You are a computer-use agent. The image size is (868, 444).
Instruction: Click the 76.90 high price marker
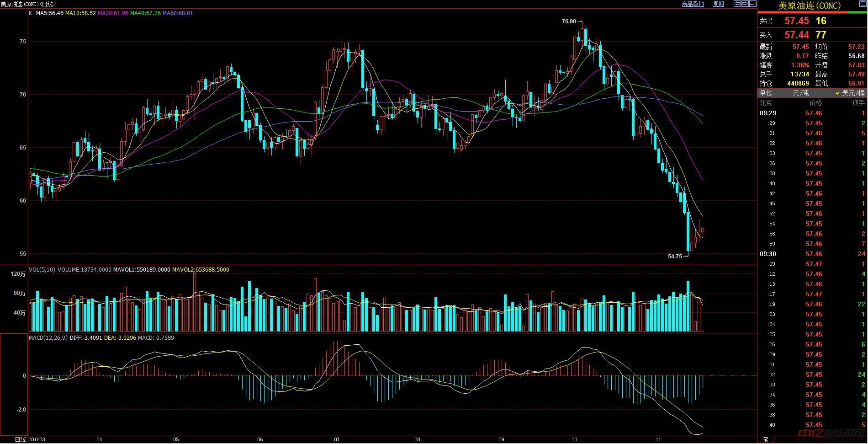[x=569, y=21]
